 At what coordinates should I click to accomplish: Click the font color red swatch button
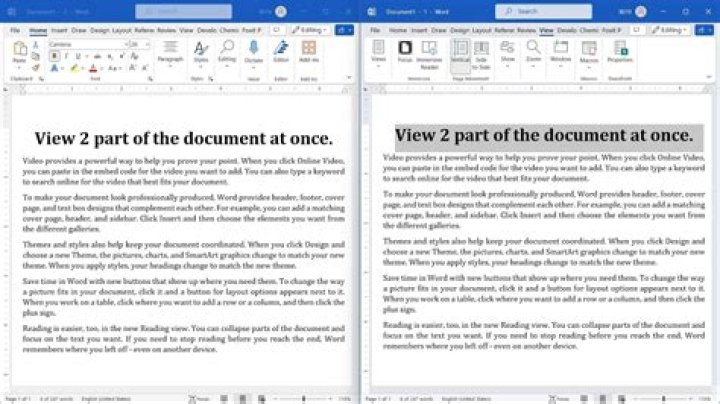[x=93, y=69]
